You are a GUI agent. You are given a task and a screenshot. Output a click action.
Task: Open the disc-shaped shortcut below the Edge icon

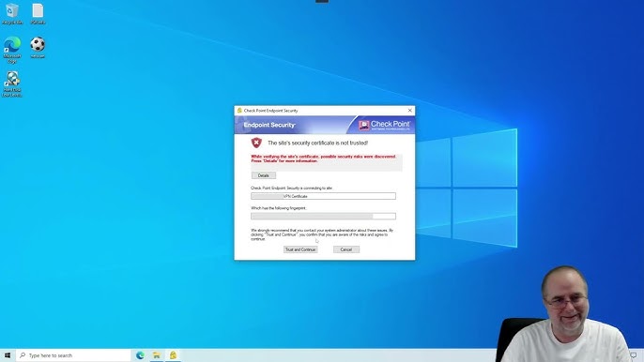click(x=12, y=83)
